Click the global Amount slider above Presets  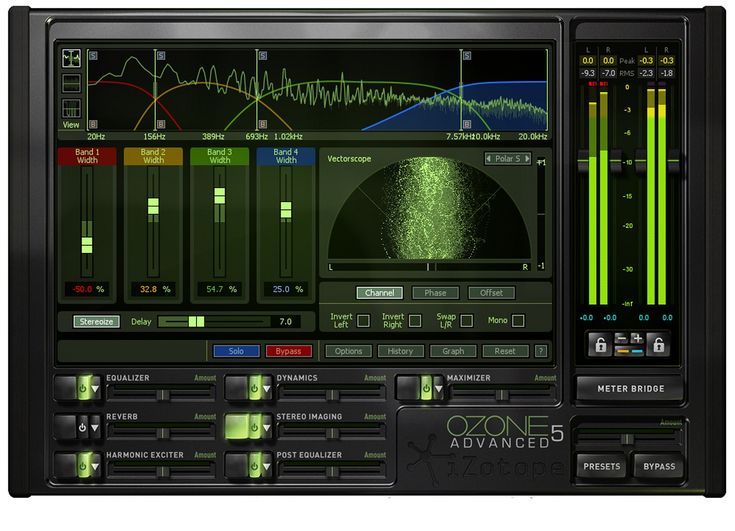pos(628,439)
